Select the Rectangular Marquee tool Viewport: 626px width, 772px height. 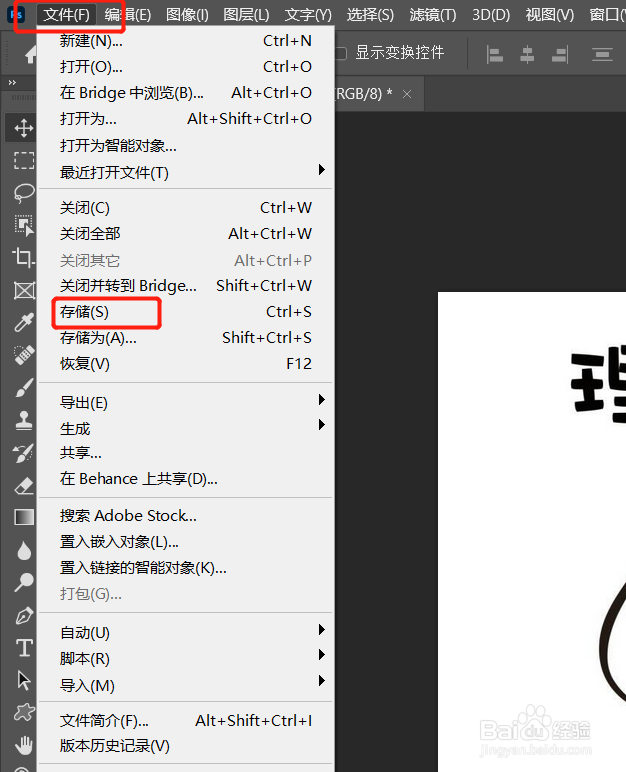24,161
